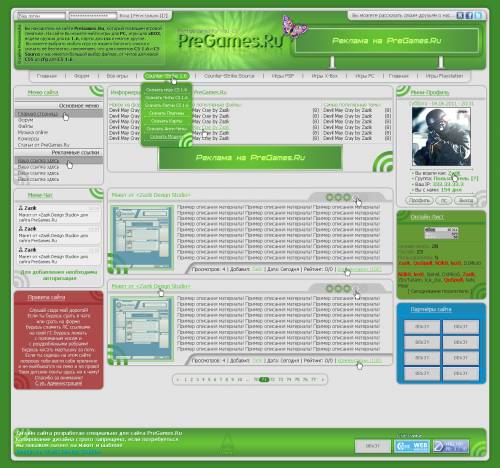Screen dimensions: 500x468
Task: Open Игры PlayStation in the navigation bar
Action: tap(444, 76)
